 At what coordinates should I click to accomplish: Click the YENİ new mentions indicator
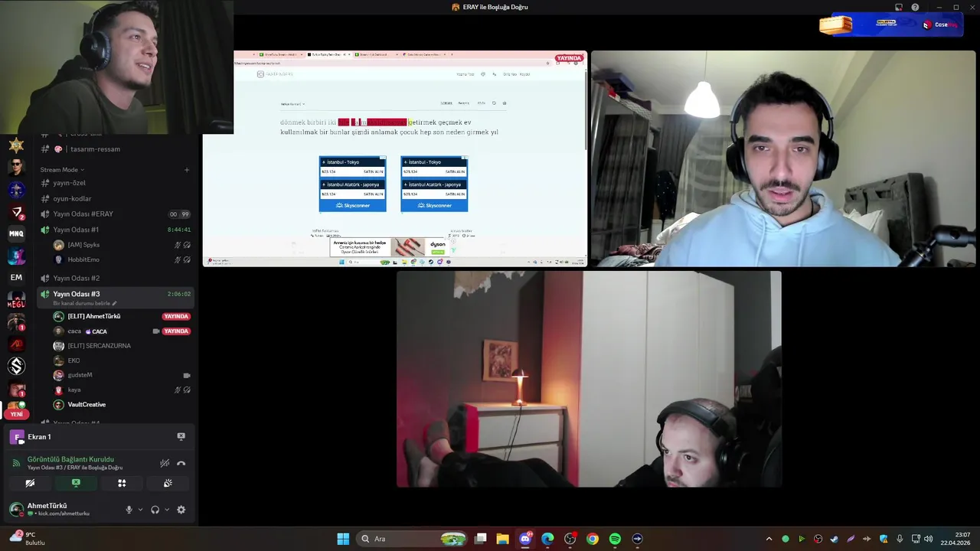click(x=16, y=414)
